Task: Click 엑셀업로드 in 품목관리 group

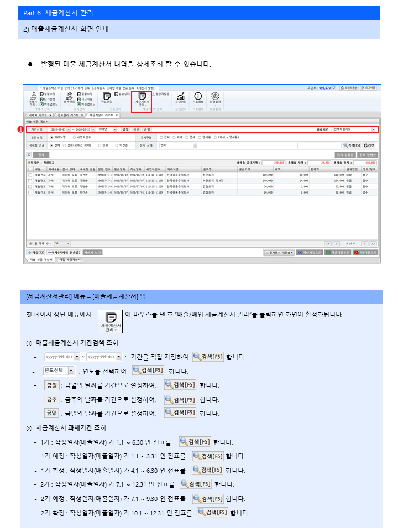Action: tap(86, 104)
